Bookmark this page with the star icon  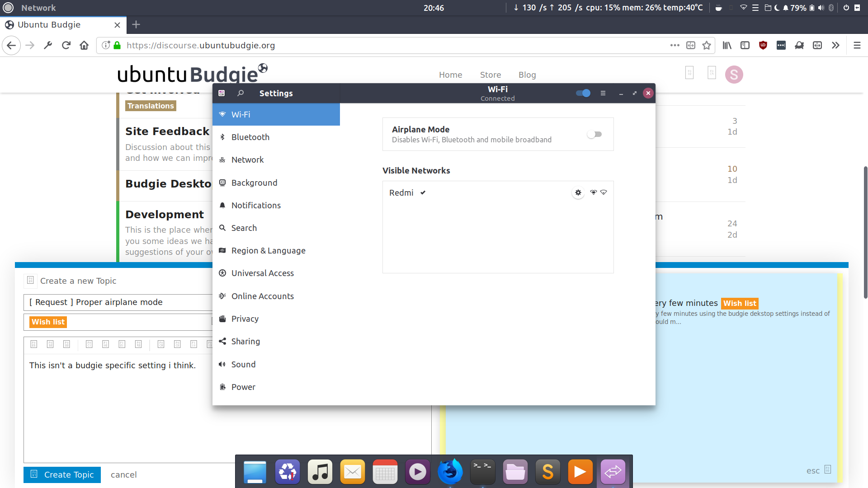pyautogui.click(x=707, y=45)
